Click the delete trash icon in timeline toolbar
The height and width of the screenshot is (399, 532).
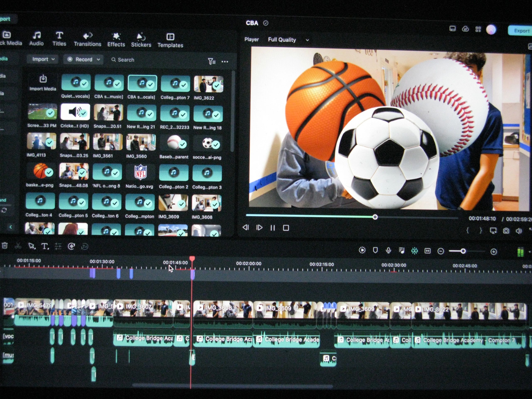click(5, 246)
